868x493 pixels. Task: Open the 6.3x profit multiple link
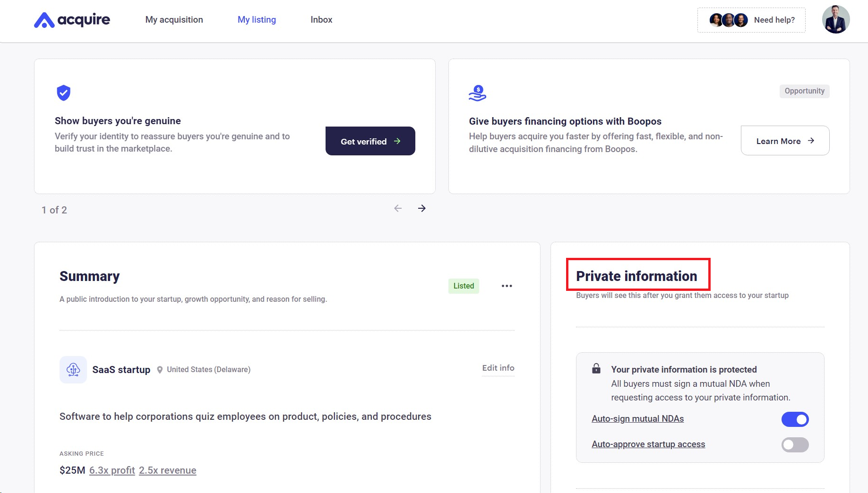click(x=112, y=470)
